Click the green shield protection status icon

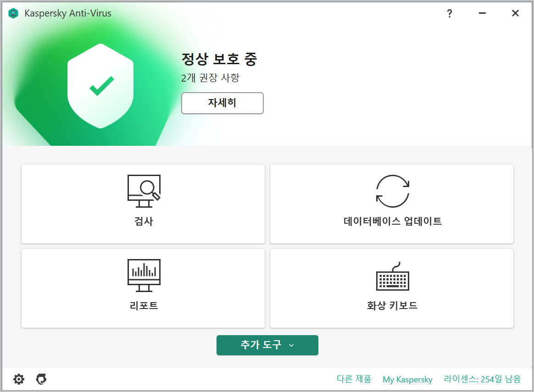[100, 86]
